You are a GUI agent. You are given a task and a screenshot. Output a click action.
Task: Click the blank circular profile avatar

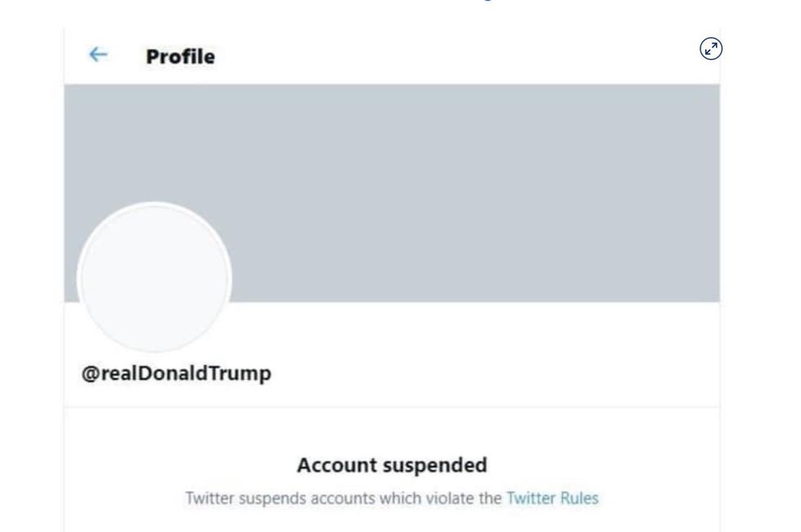pyautogui.click(x=154, y=279)
